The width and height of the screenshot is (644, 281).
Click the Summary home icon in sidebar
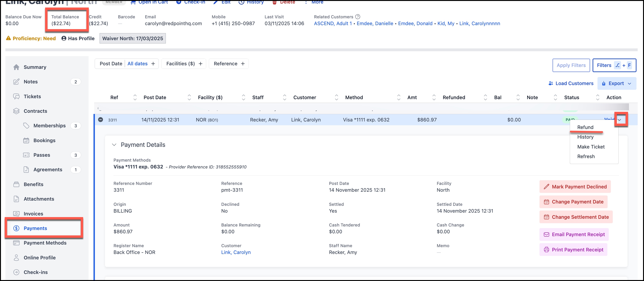pyautogui.click(x=16, y=67)
